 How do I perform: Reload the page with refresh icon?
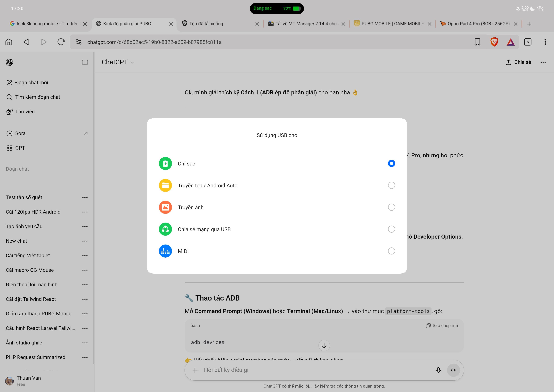pyautogui.click(x=61, y=42)
